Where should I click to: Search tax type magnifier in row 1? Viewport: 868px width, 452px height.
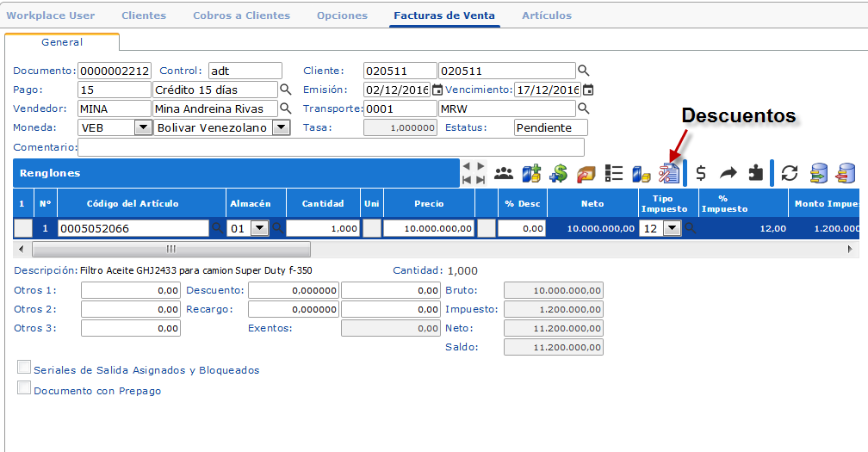click(x=690, y=228)
